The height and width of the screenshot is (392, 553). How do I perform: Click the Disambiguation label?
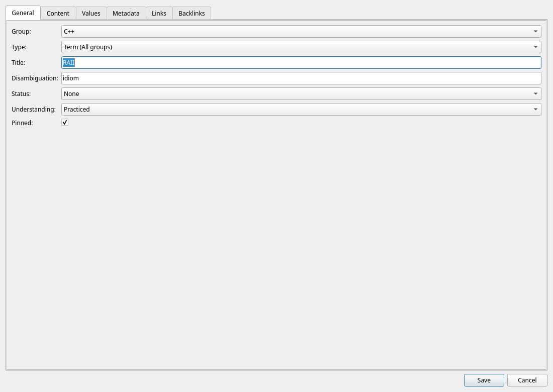[35, 78]
